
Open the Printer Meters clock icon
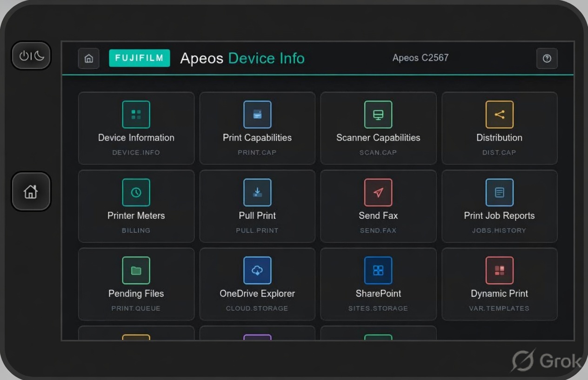click(x=136, y=192)
